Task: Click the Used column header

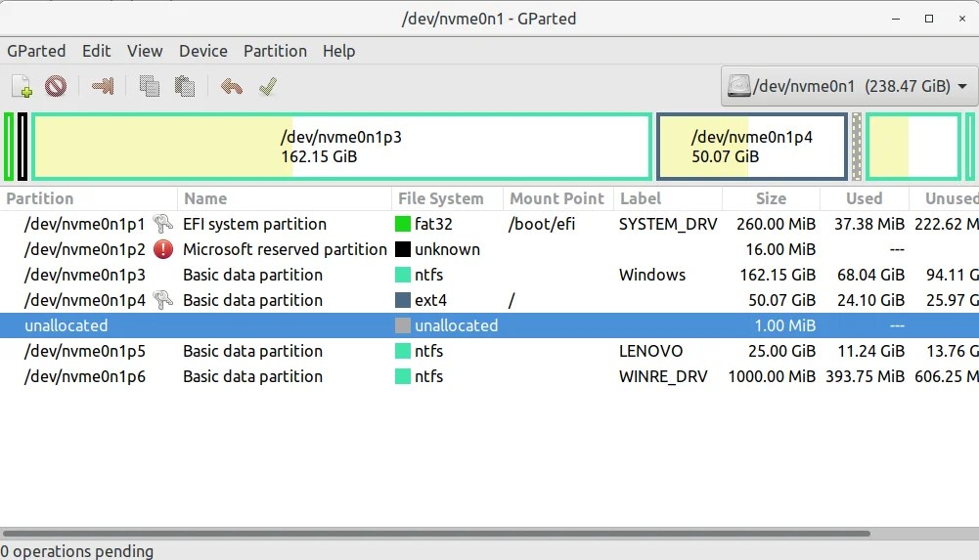Action: (x=865, y=198)
